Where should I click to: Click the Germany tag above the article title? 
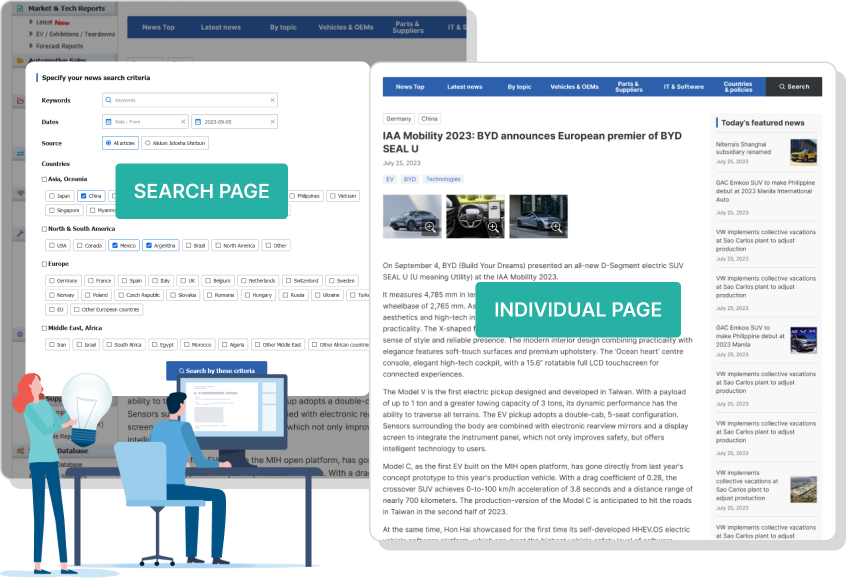[x=399, y=119]
